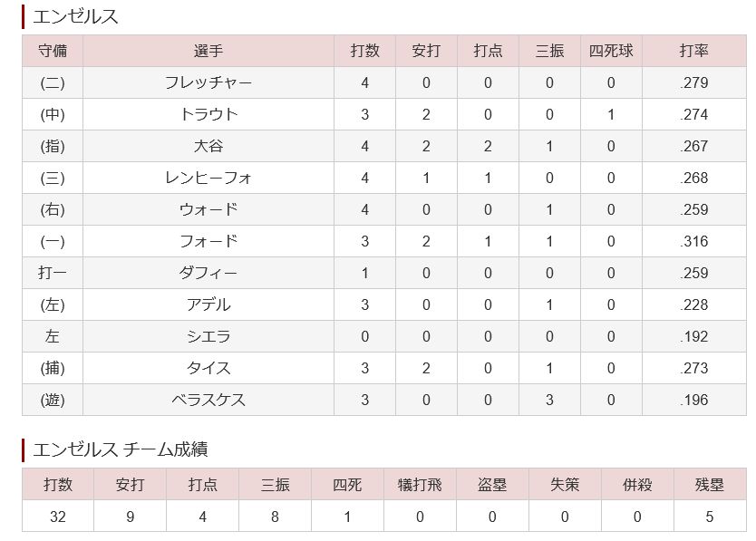This screenshot has width=756, height=541.
Task: Select the 四死球 column header
Action: [x=611, y=51]
